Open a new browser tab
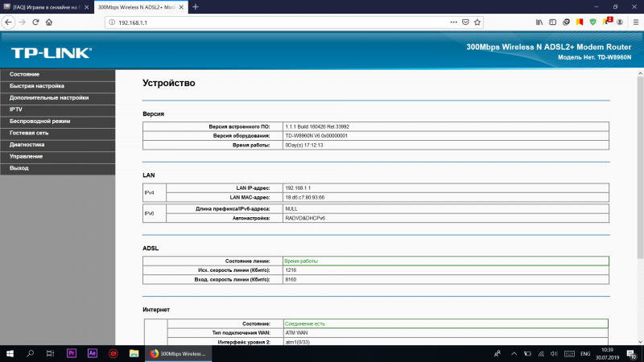 coord(195,6)
